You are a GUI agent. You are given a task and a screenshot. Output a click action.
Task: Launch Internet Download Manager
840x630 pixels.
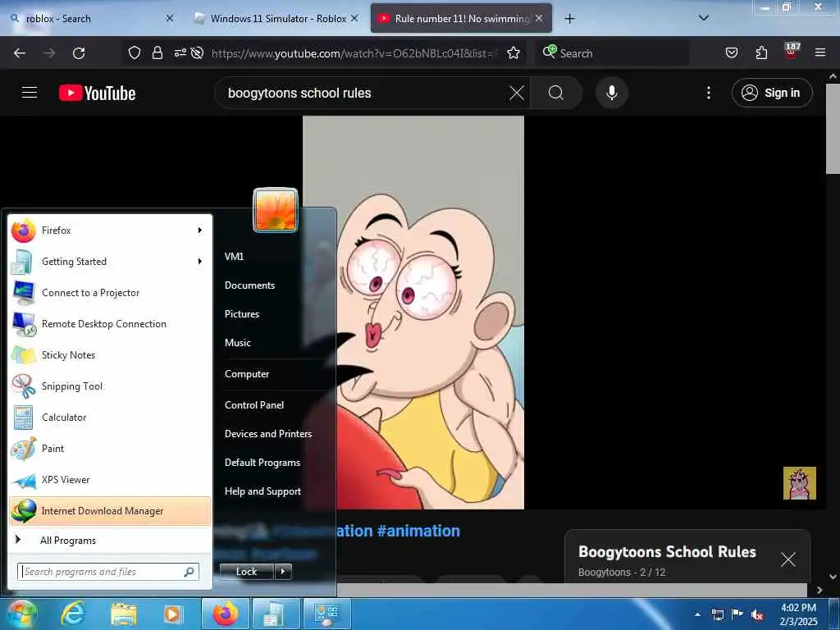tap(110, 511)
